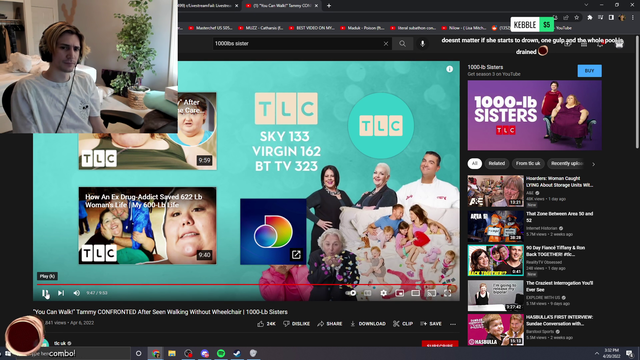Open BEST VIDEO ON MY bookmark
Image resolution: width=640 pixels, height=360 pixels.
[x=311, y=28]
